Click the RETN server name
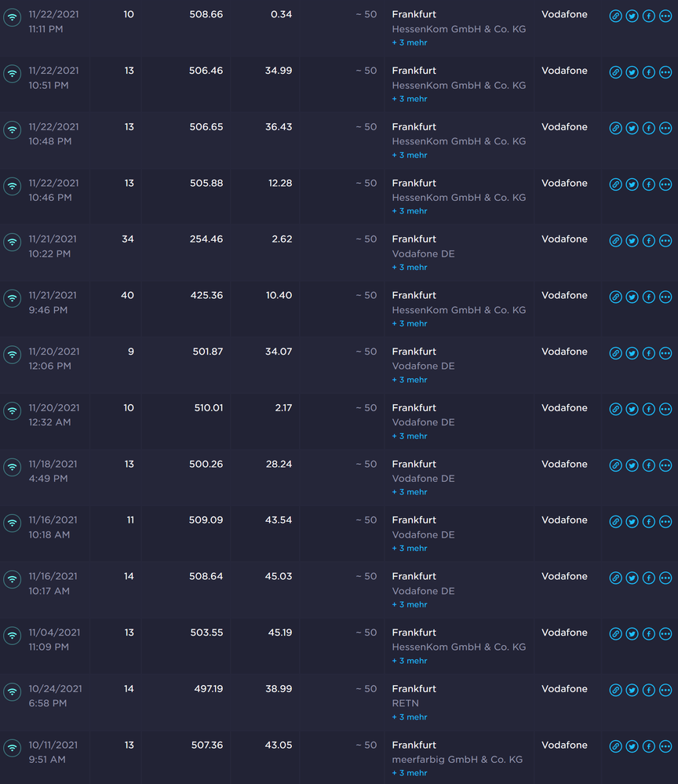The height and width of the screenshot is (784, 678). point(406,703)
